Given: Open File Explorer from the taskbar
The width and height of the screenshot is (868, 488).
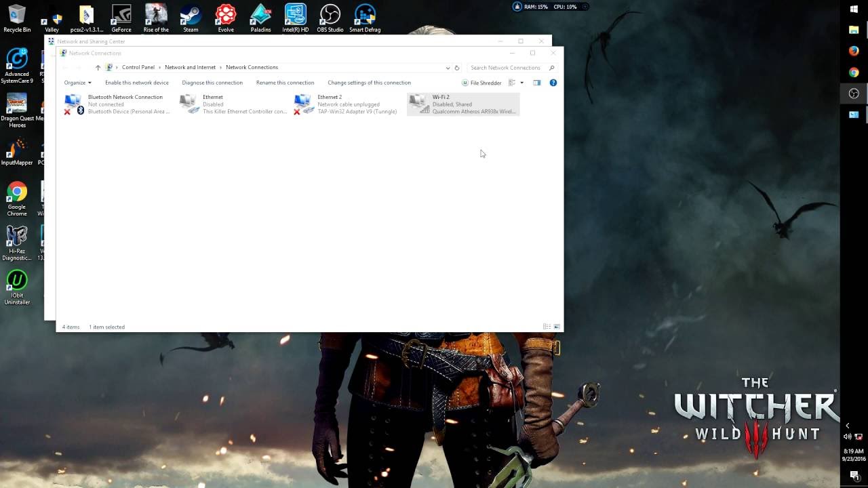Looking at the screenshot, I should coord(854,30).
